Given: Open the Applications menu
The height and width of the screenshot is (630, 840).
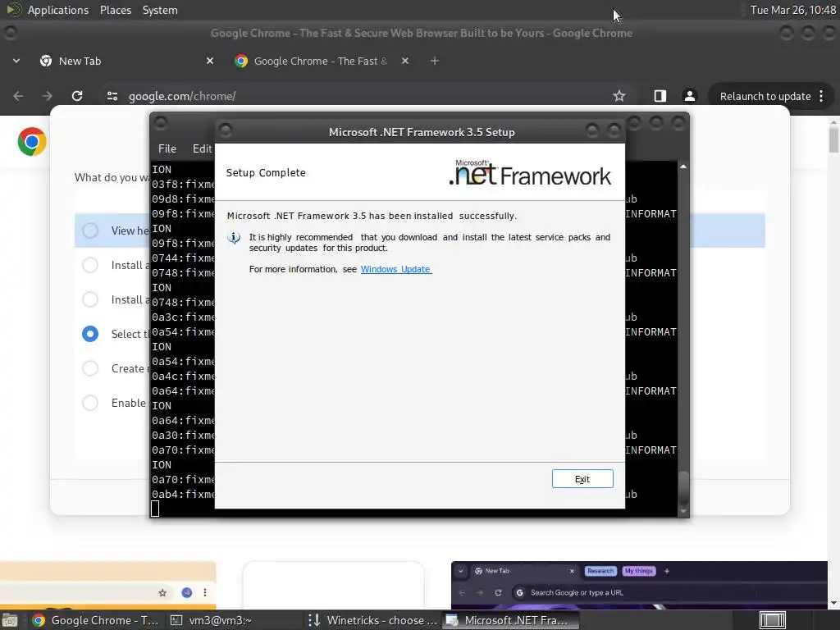Looking at the screenshot, I should 58,10.
